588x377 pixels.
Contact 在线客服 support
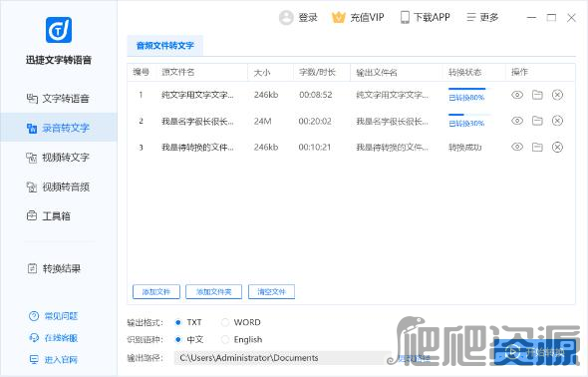[53, 338]
